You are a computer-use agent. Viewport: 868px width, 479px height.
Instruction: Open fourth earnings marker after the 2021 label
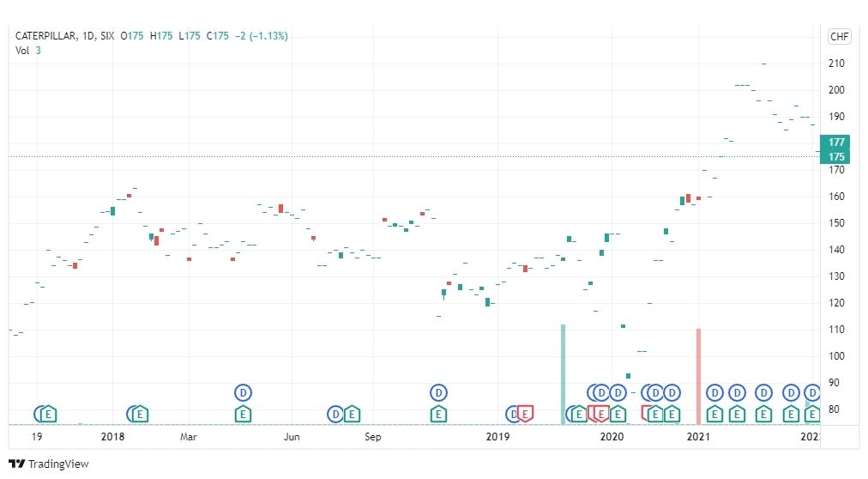coord(791,414)
